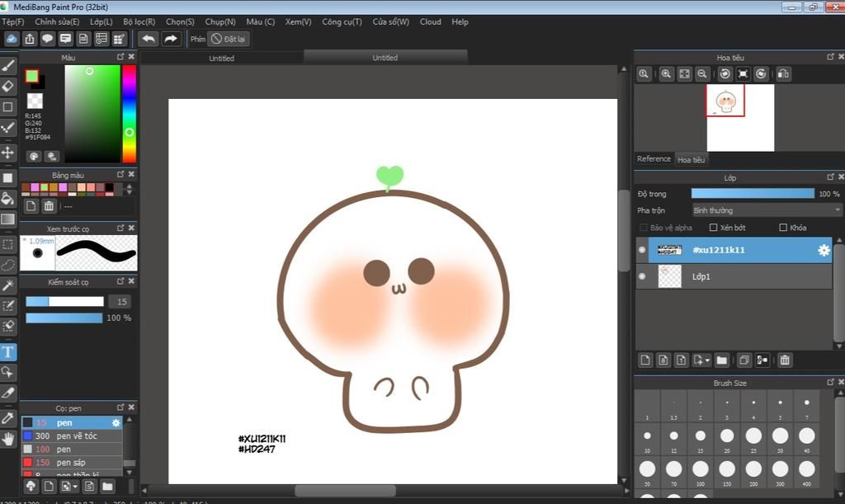Screen dimensions: 845x504
Task: Duplicate the layer using the duplicate icon
Action: pyautogui.click(x=744, y=360)
